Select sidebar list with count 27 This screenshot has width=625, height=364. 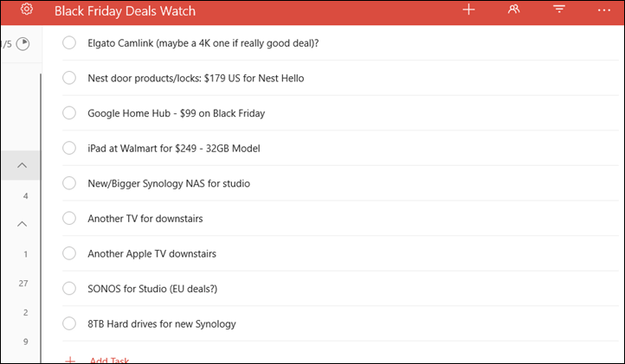23,283
